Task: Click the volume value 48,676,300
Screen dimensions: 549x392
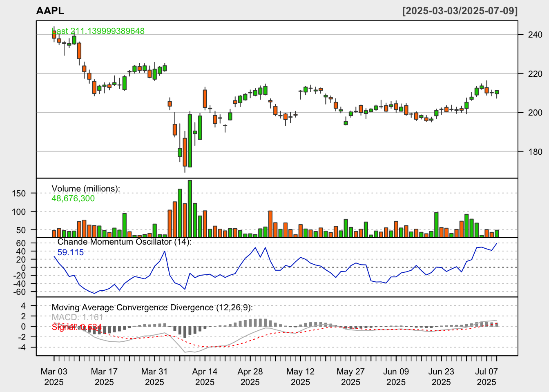Action: click(x=73, y=198)
